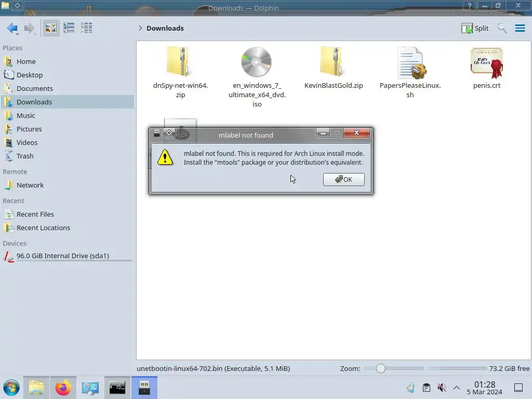
Task: Open the system settings taskbar icon
Action: click(90, 388)
